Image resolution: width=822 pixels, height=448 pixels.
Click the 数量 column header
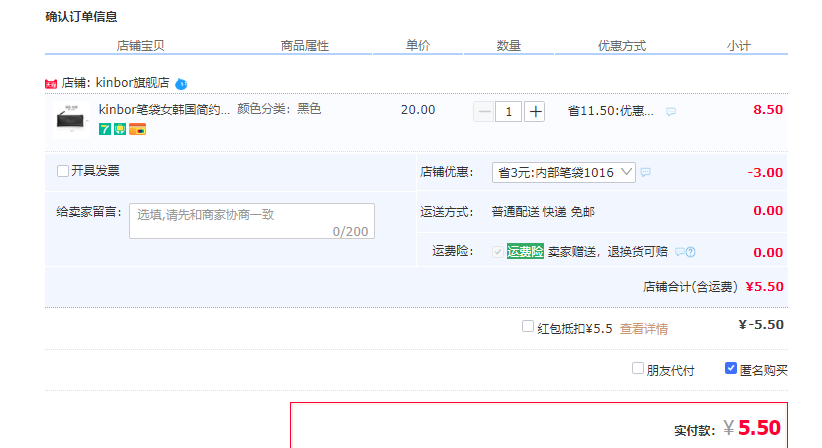pyautogui.click(x=509, y=46)
